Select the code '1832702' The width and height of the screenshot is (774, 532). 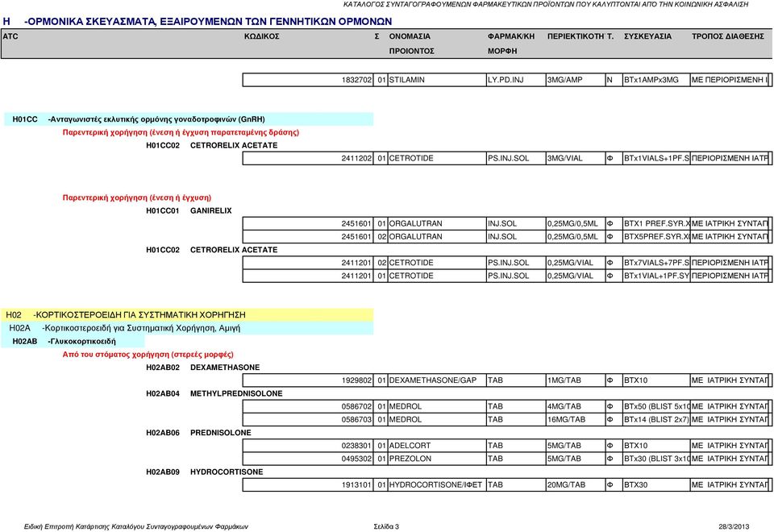click(x=356, y=80)
